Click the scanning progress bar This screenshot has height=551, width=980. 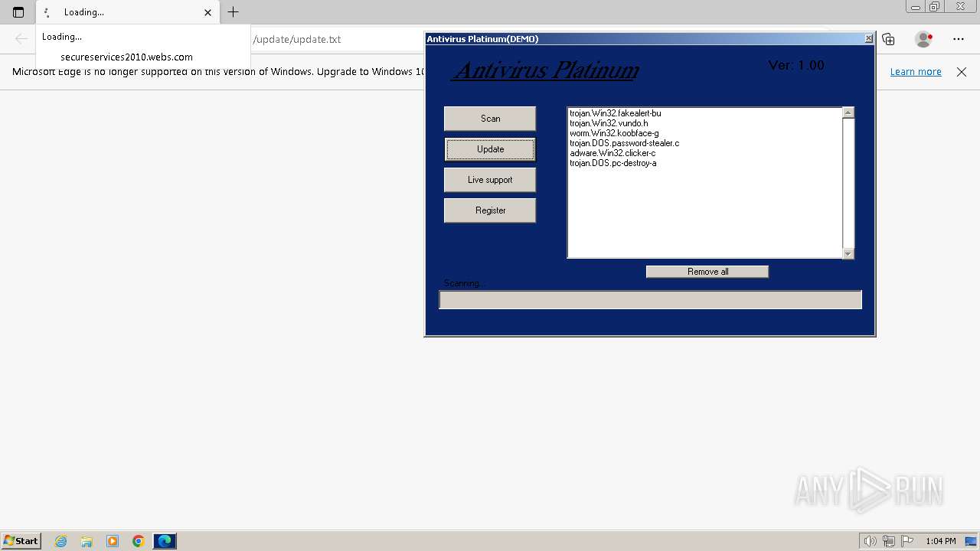(x=650, y=300)
